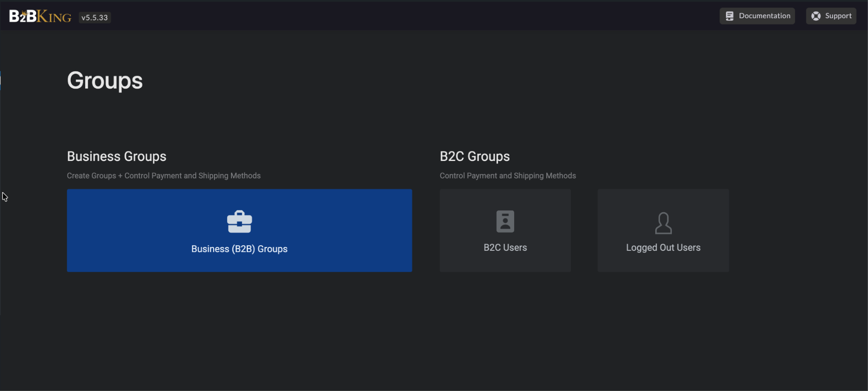Open the Support button text
The width and height of the screenshot is (868, 391).
838,16
